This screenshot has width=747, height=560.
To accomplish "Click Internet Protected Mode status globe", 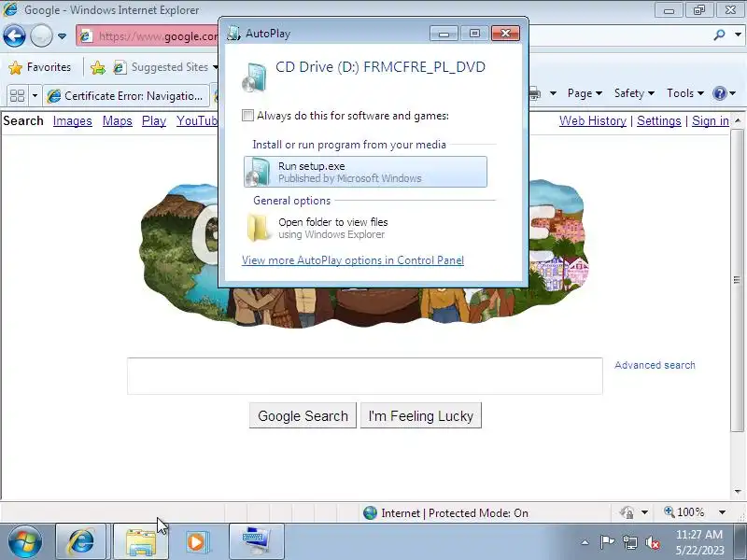I will [x=370, y=512].
